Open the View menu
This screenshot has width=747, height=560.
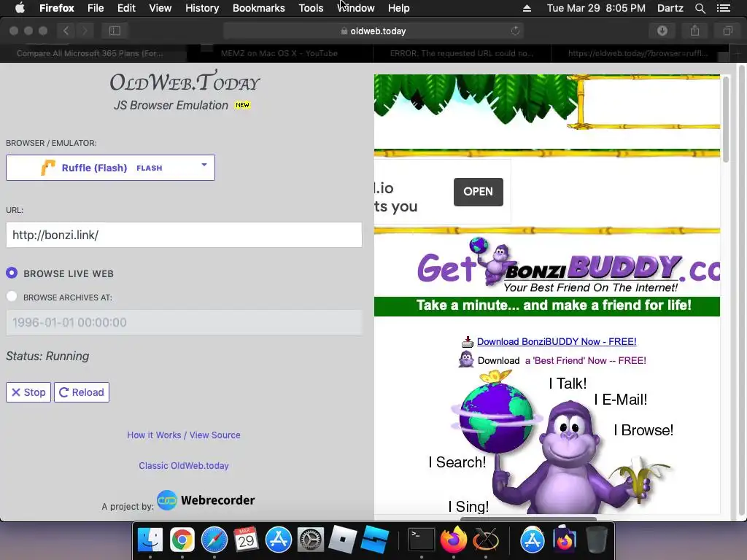160,8
